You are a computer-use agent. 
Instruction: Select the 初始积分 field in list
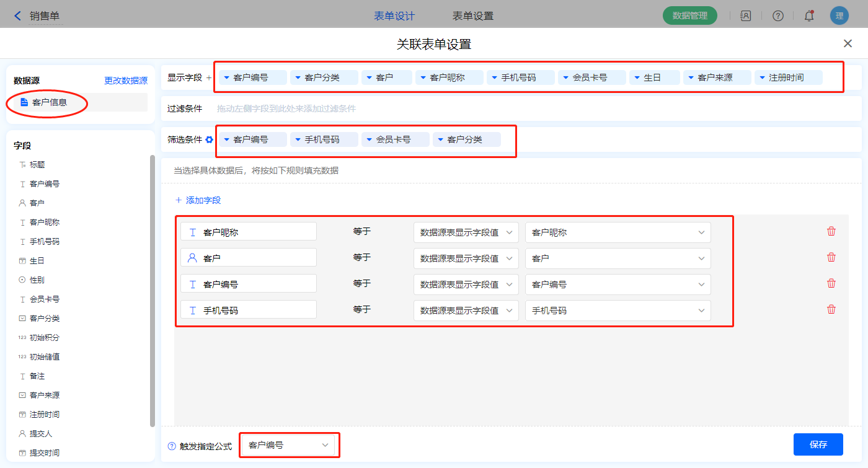pyautogui.click(x=44, y=338)
